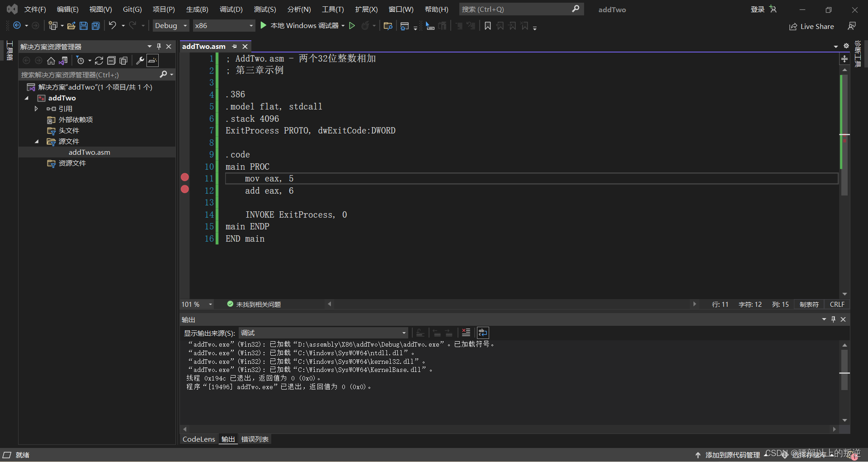Screen dimensions: 868x462
Task: Click the 制表符 tab indicator in status bar
Action: point(809,305)
